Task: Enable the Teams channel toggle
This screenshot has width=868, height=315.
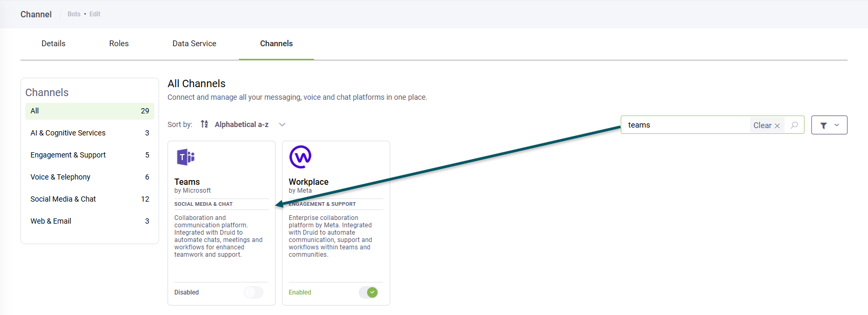Action: [x=254, y=292]
